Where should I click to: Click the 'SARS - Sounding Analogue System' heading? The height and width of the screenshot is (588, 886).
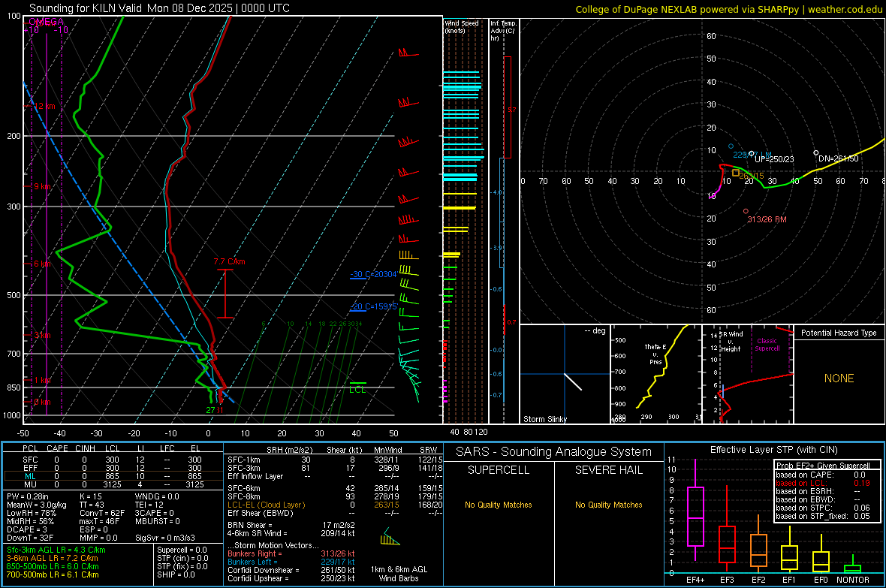pyautogui.click(x=554, y=452)
